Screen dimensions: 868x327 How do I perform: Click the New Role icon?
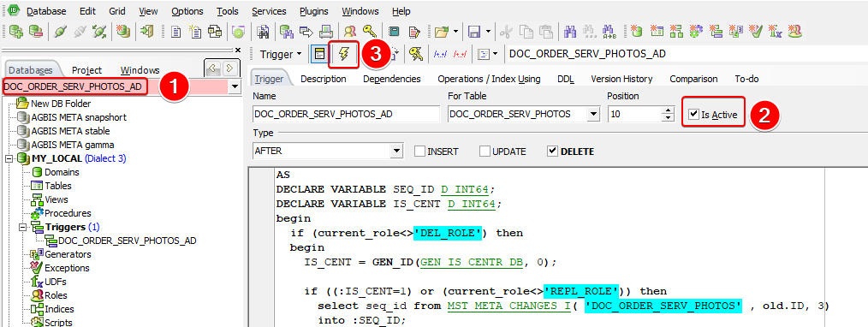pos(795,31)
